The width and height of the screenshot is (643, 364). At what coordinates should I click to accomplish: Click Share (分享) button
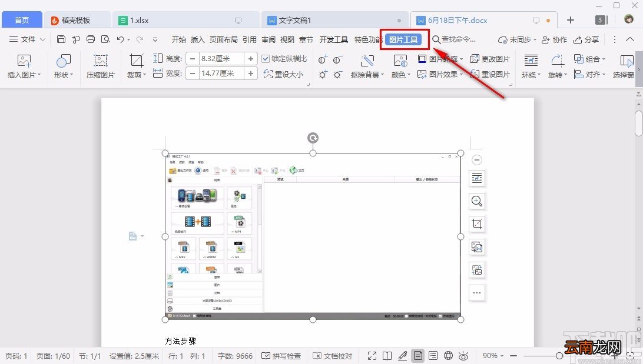tap(586, 39)
